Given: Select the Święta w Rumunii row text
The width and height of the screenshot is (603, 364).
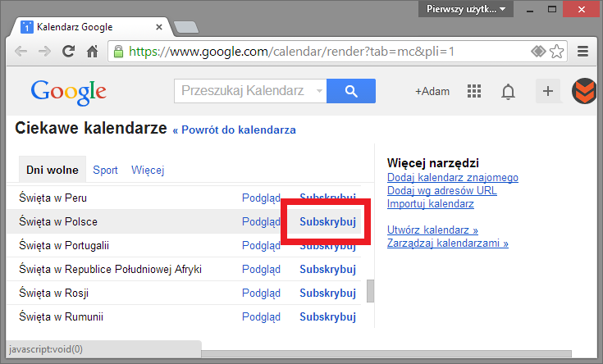Looking at the screenshot, I should 62,317.
